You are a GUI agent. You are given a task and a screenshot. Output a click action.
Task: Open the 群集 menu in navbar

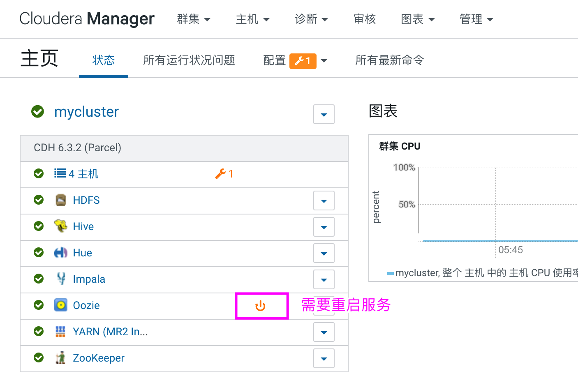click(193, 19)
